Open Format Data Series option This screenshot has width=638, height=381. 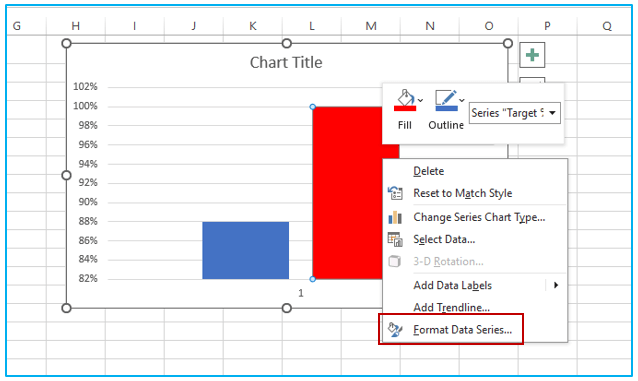pos(462,329)
